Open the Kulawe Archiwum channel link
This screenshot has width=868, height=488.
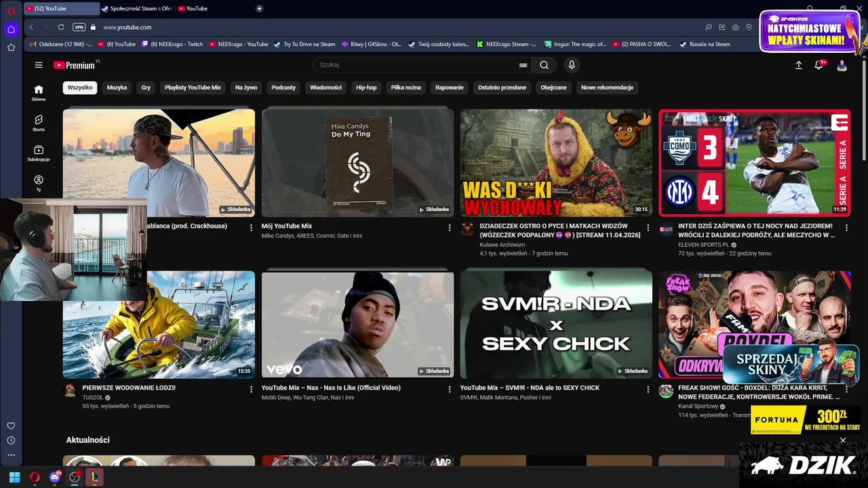[502, 245]
